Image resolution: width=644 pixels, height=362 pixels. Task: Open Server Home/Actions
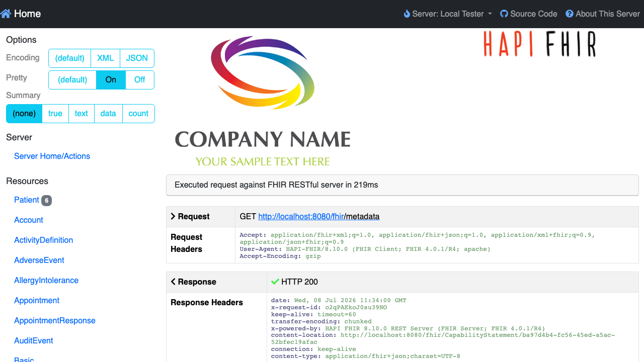52,156
